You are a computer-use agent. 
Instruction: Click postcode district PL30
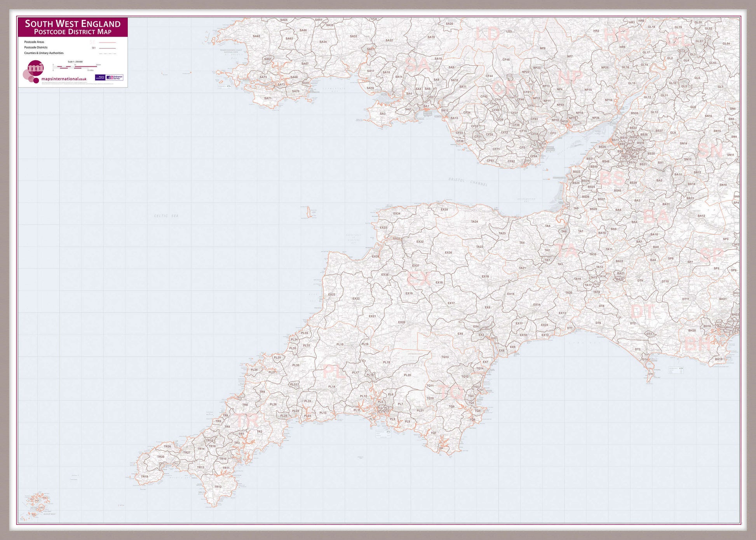pyautogui.click(x=296, y=365)
